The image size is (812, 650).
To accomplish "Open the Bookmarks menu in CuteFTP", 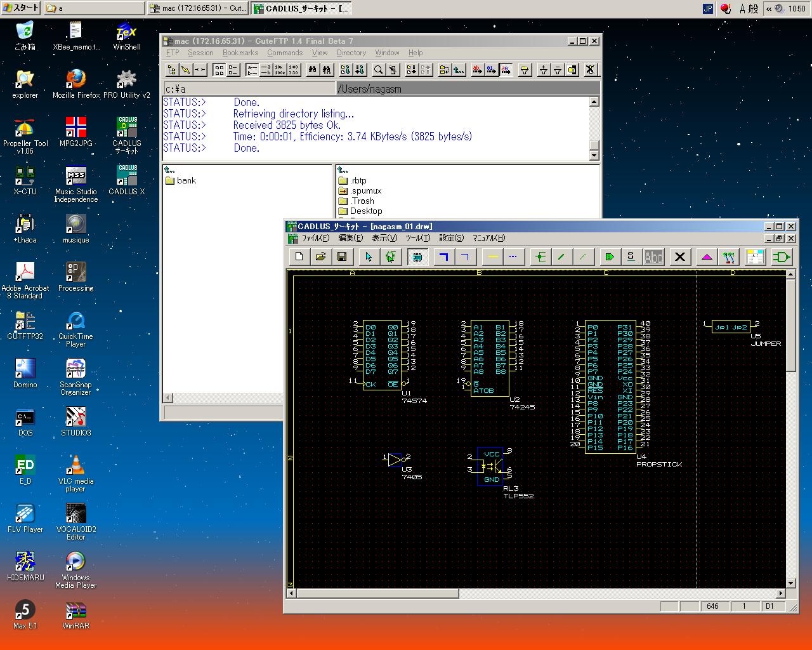I will (x=240, y=53).
